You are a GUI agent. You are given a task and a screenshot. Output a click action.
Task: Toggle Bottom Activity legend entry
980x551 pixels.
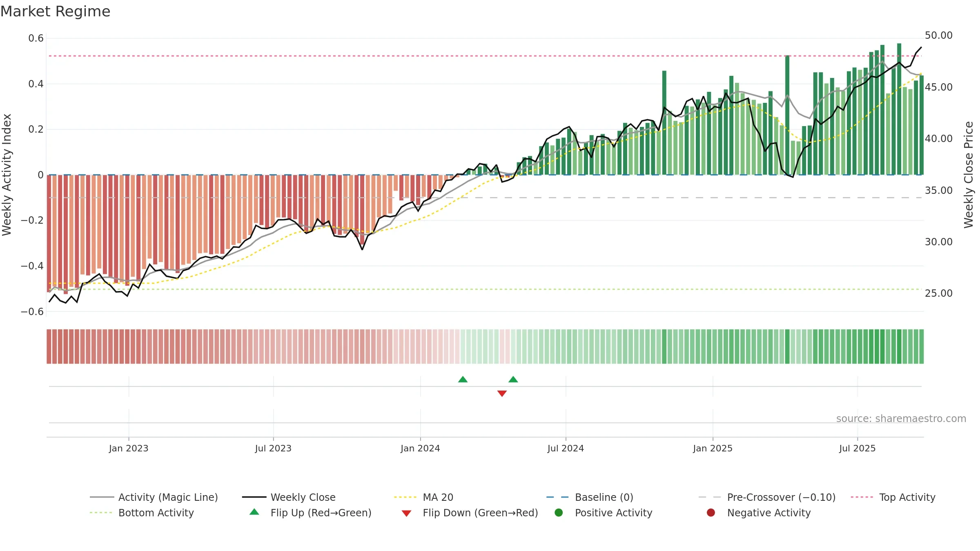pos(142,513)
